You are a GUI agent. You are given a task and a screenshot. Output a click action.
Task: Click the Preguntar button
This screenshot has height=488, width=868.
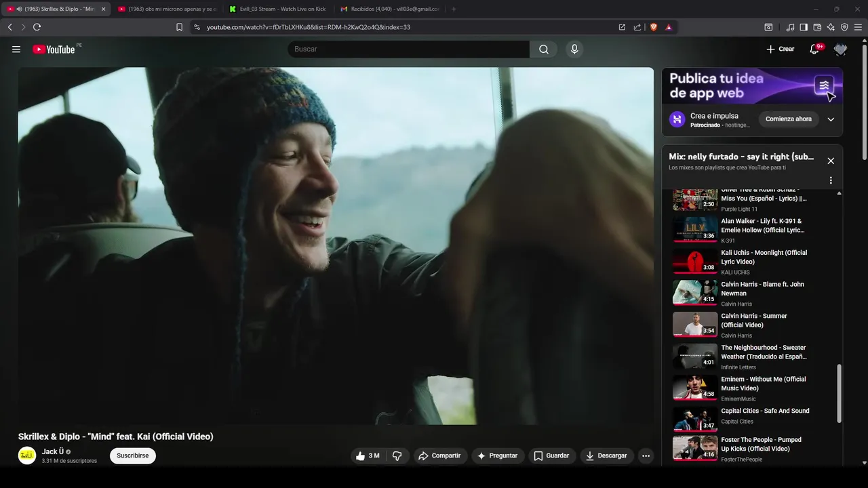coord(498,456)
